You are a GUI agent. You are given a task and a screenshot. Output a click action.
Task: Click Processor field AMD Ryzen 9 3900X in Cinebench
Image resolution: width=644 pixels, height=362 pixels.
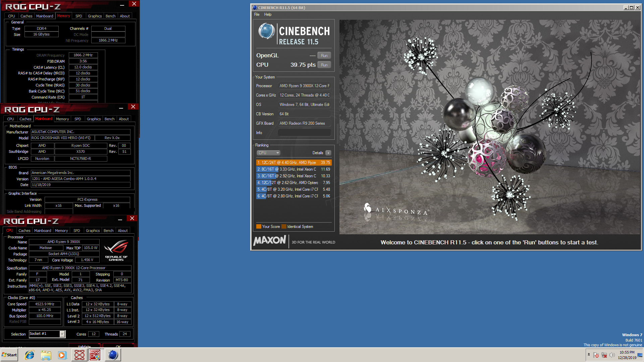tap(305, 86)
